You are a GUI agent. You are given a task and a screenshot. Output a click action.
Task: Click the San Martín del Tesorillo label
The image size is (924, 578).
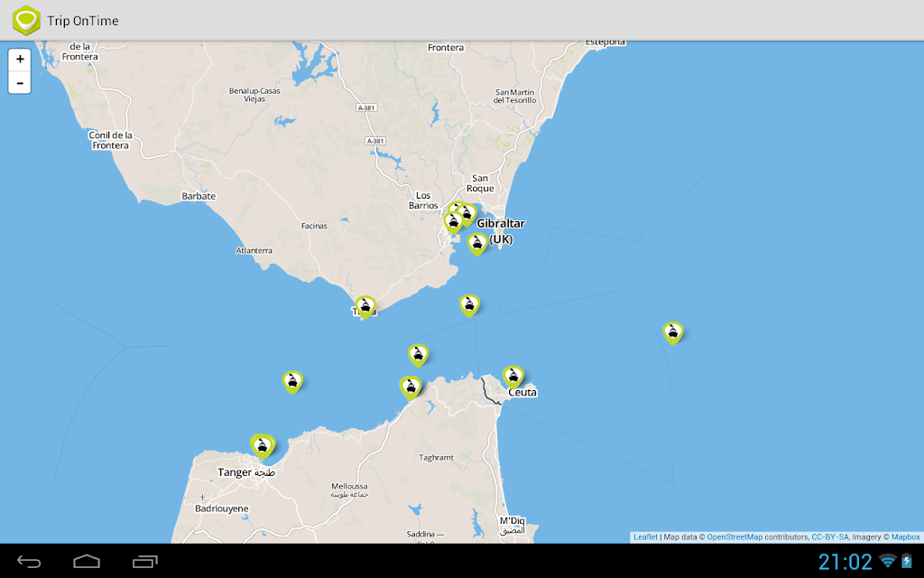point(515,96)
